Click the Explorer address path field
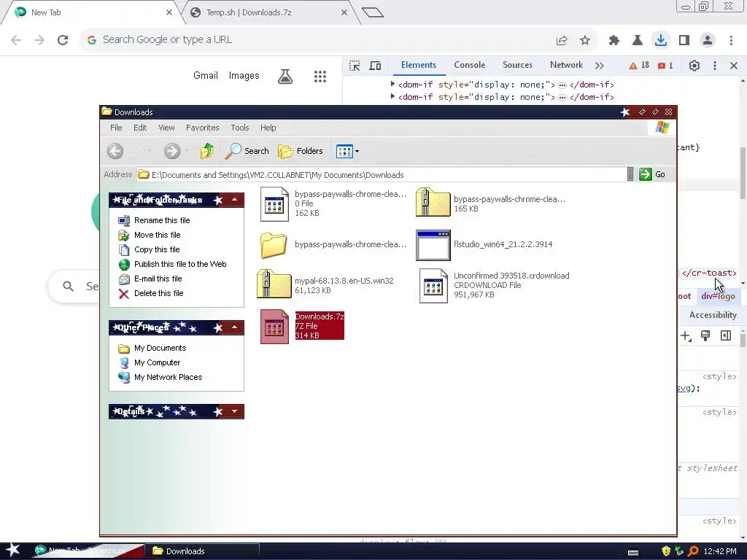Image resolution: width=747 pixels, height=560 pixels. pyautogui.click(x=382, y=175)
